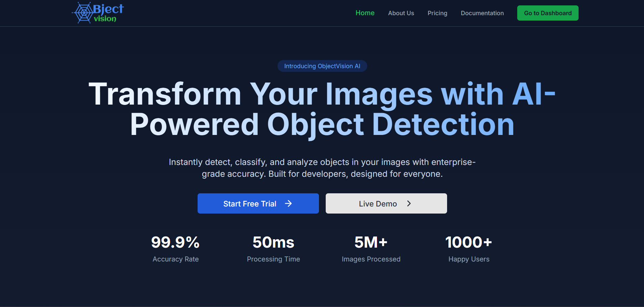Image resolution: width=644 pixels, height=307 pixels.
Task: Click the 1000+ statistic value
Action: click(x=469, y=242)
